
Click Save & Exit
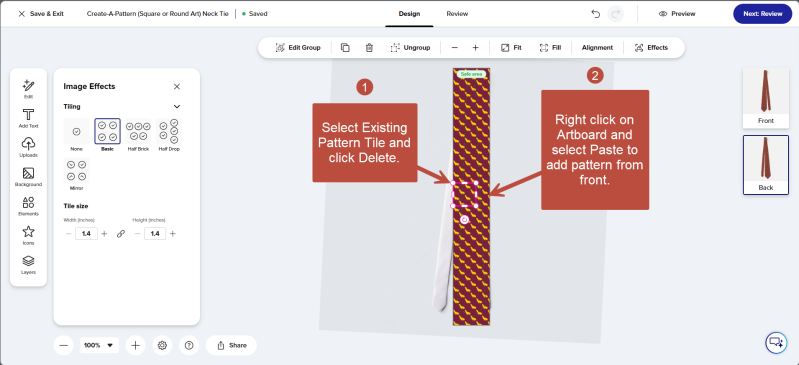[x=41, y=14]
